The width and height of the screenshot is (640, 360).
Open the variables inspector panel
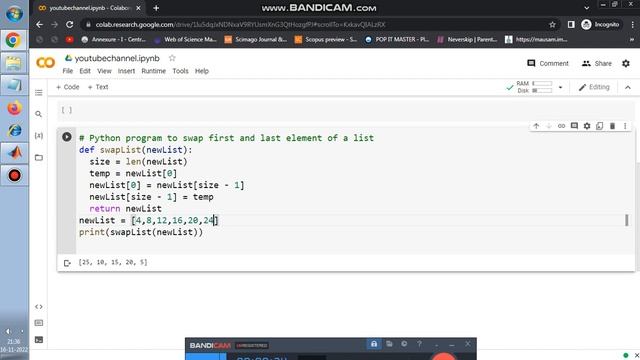pyautogui.click(x=39, y=136)
